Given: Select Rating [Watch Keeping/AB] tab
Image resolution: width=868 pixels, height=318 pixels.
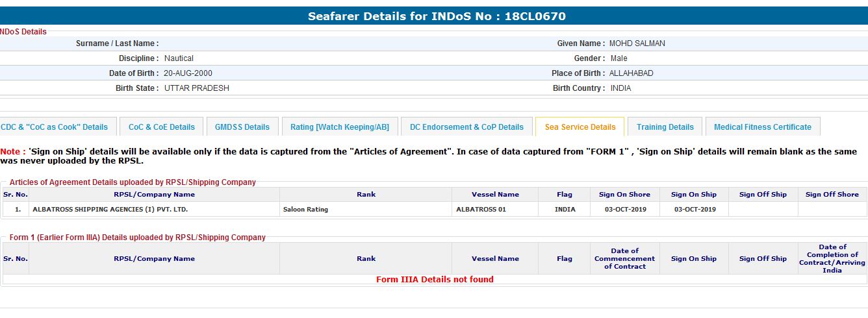Looking at the screenshot, I should click(340, 127).
